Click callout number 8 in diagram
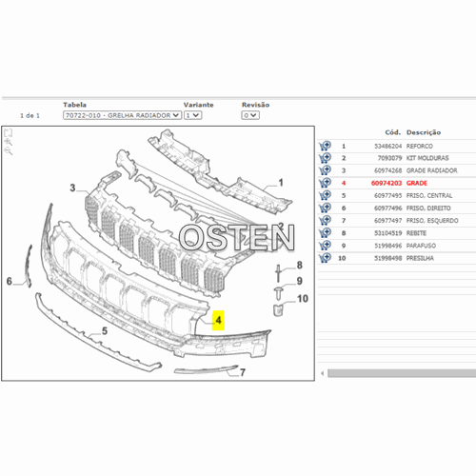 point(299,265)
